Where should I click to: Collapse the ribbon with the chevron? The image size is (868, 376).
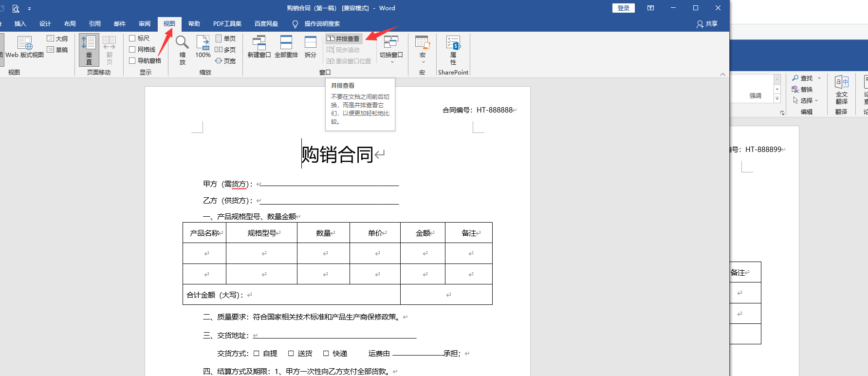pyautogui.click(x=722, y=74)
